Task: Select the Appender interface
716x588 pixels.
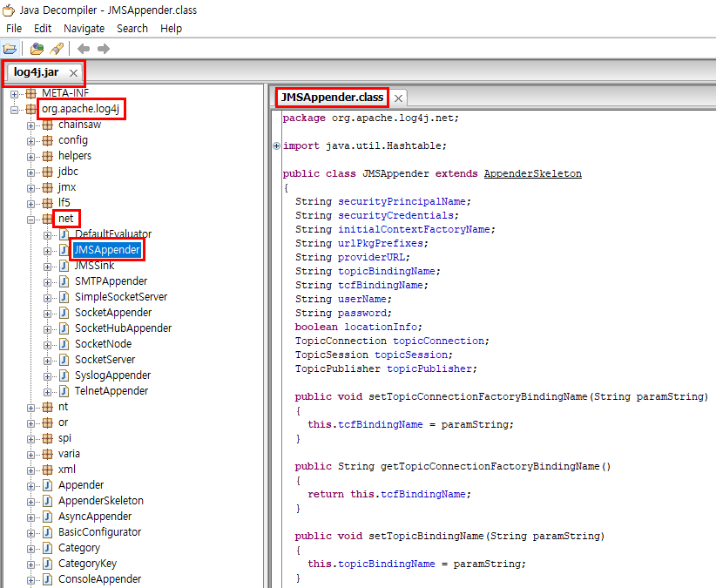Action: pyautogui.click(x=81, y=485)
